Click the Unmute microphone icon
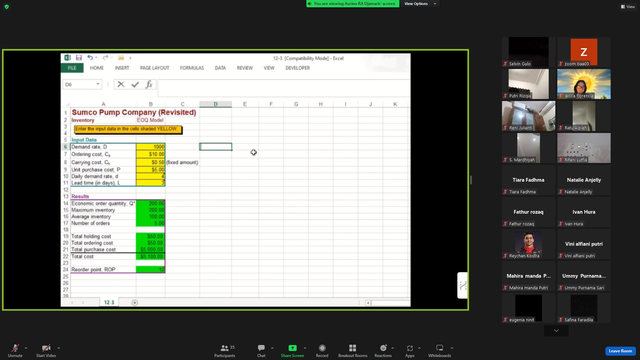The height and width of the screenshot is (360, 640). [15, 348]
